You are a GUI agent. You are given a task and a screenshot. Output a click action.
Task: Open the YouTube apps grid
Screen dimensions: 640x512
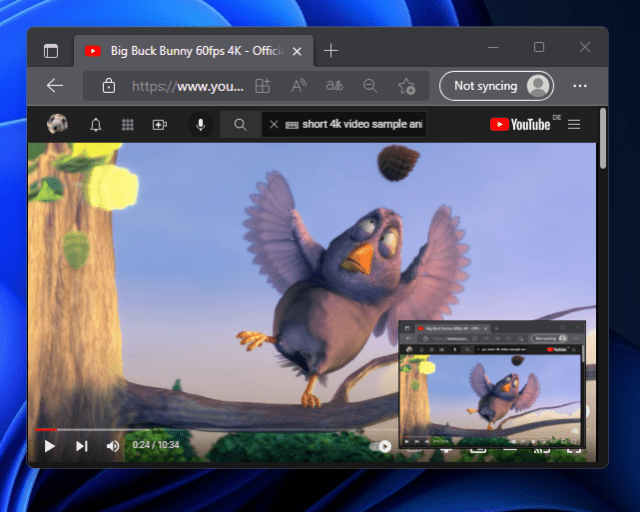click(x=128, y=125)
